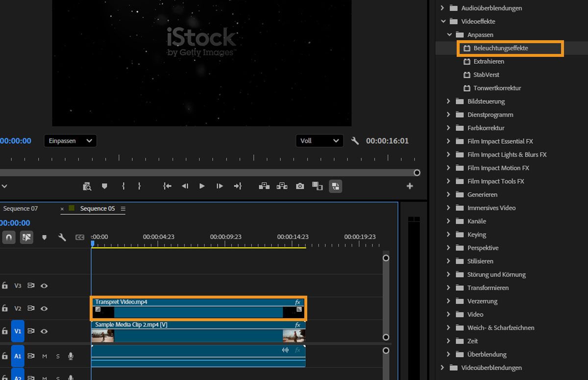This screenshot has width=588, height=380.
Task: Open the timeline display settings wrench
Action: click(x=62, y=237)
